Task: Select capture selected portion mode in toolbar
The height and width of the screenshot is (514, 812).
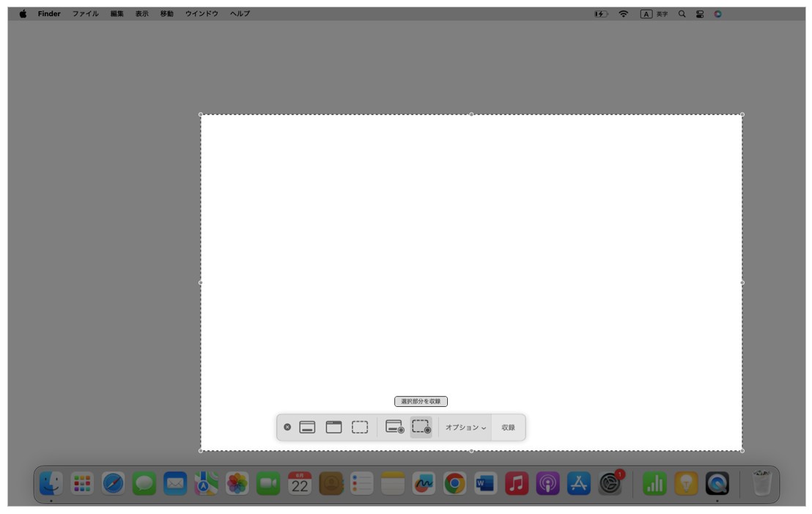Action: [x=360, y=427]
